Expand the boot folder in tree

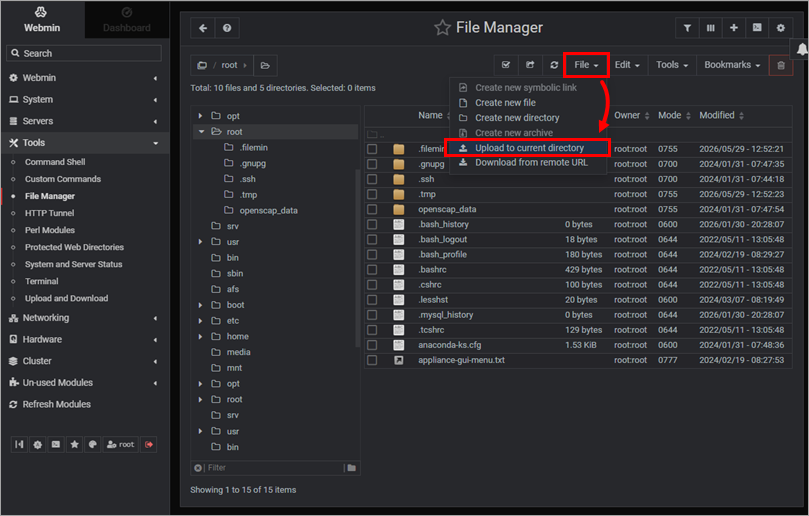point(200,305)
